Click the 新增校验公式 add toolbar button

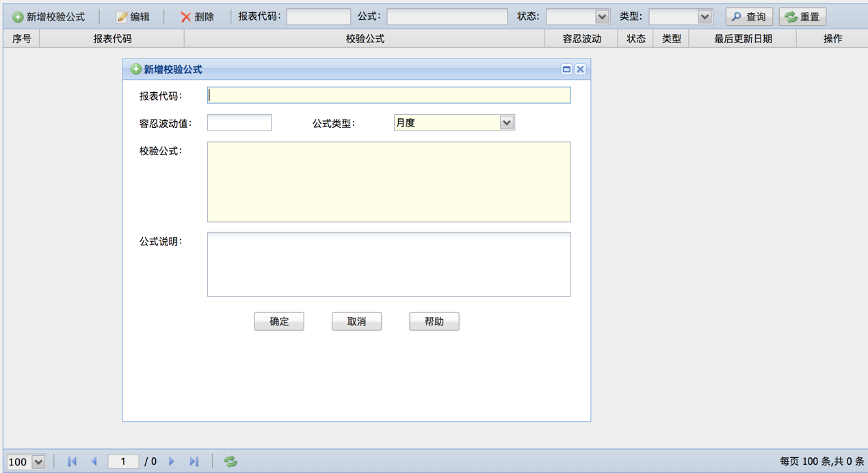click(x=49, y=17)
